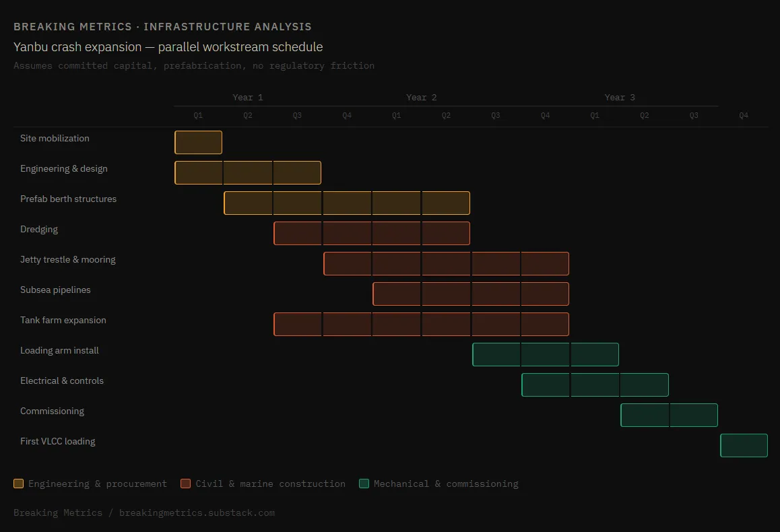The width and height of the screenshot is (780, 532).
Task: Click the Tank farm expansion row label
Action: 63,321
